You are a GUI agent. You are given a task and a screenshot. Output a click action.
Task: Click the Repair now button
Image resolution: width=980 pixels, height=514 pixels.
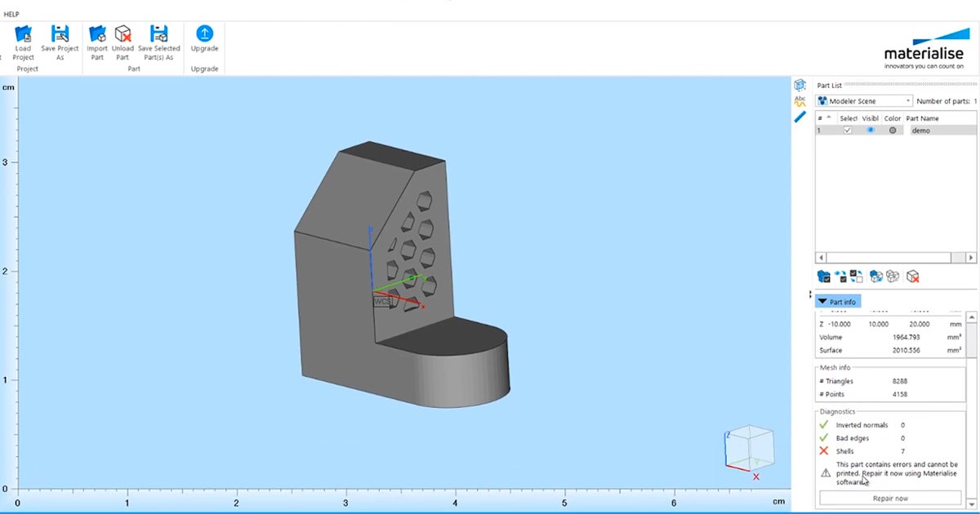[x=889, y=498]
